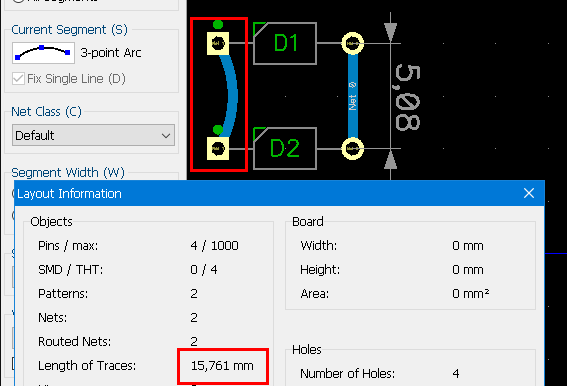The height and width of the screenshot is (386, 567).
Task: Click the D1 component on the board
Action: coord(285,43)
